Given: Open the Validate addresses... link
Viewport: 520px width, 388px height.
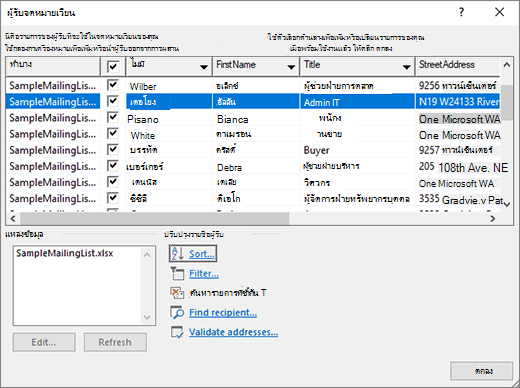Looking at the screenshot, I should click(233, 332).
